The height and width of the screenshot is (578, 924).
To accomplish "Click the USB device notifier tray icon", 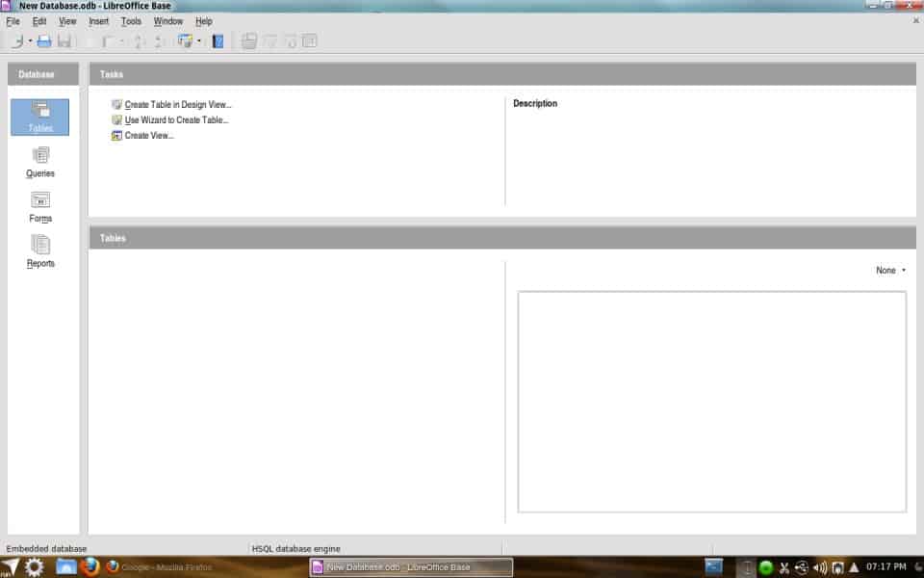I will [x=802, y=568].
